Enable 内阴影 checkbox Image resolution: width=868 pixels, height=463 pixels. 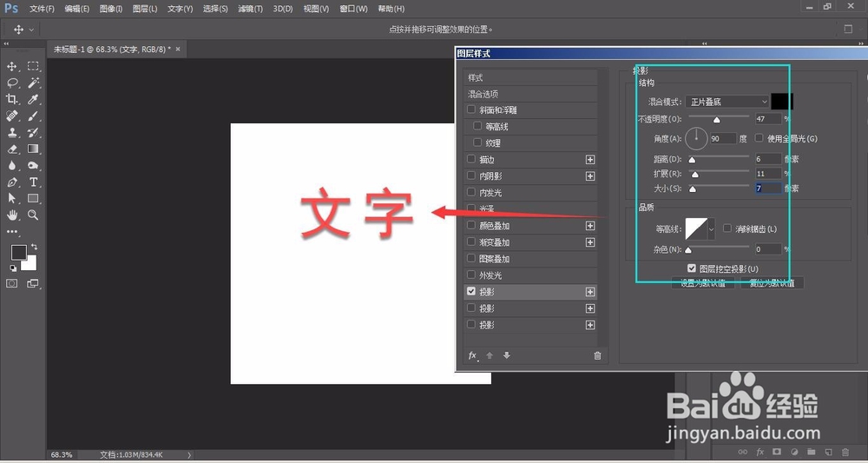[471, 175]
